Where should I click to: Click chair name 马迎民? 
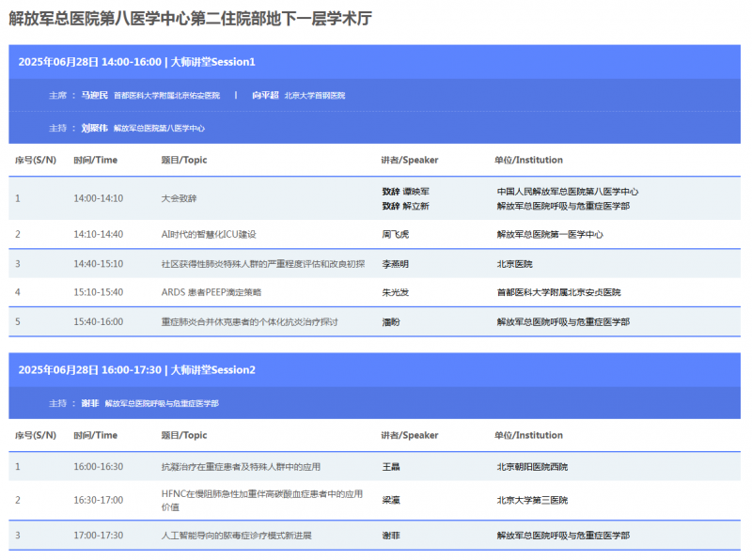coord(95,96)
